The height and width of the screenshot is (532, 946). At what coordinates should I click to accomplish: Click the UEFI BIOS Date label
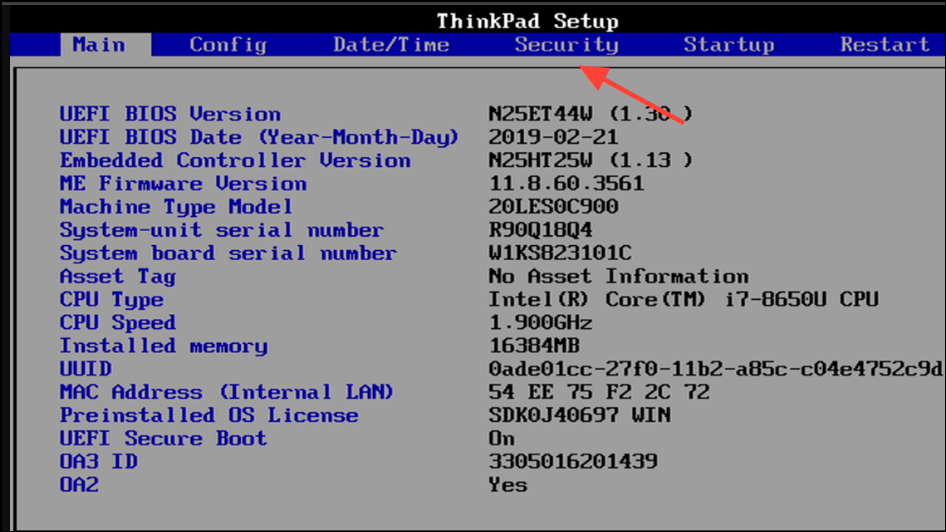point(259,138)
